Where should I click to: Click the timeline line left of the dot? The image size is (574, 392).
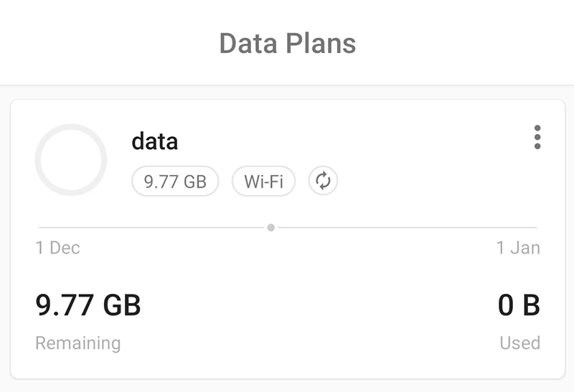coord(151,228)
